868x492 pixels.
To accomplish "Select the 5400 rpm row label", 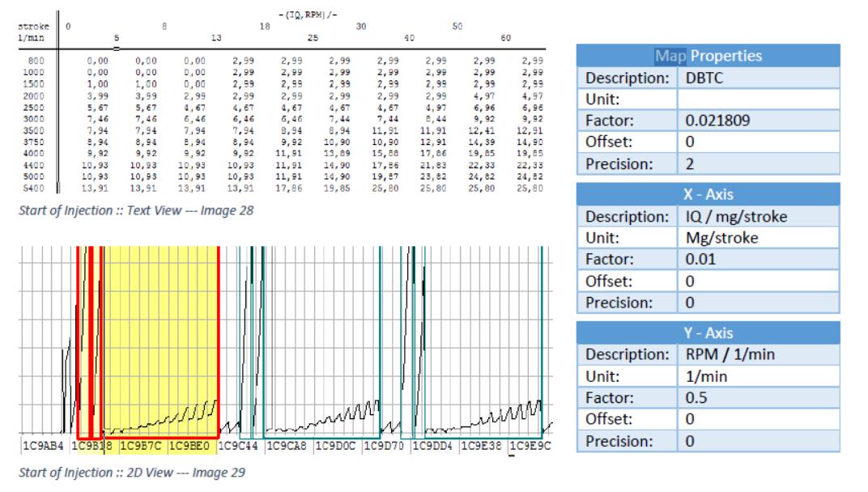I will click(34, 189).
